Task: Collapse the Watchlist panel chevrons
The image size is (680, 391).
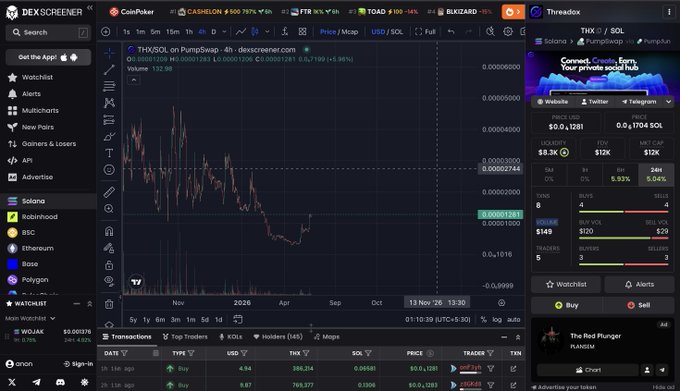Action: [90, 304]
